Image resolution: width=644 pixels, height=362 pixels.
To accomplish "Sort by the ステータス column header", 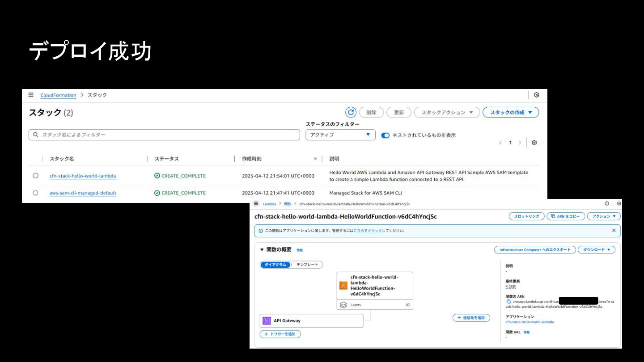I will [x=166, y=159].
